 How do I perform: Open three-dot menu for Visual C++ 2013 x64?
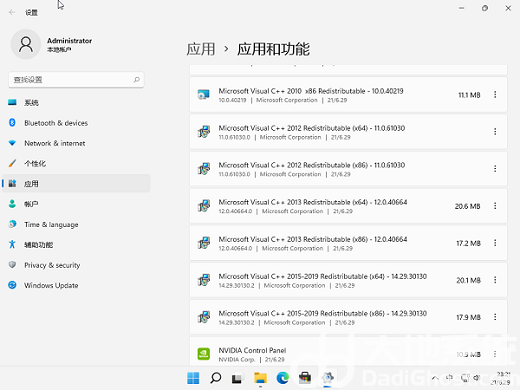(495, 206)
